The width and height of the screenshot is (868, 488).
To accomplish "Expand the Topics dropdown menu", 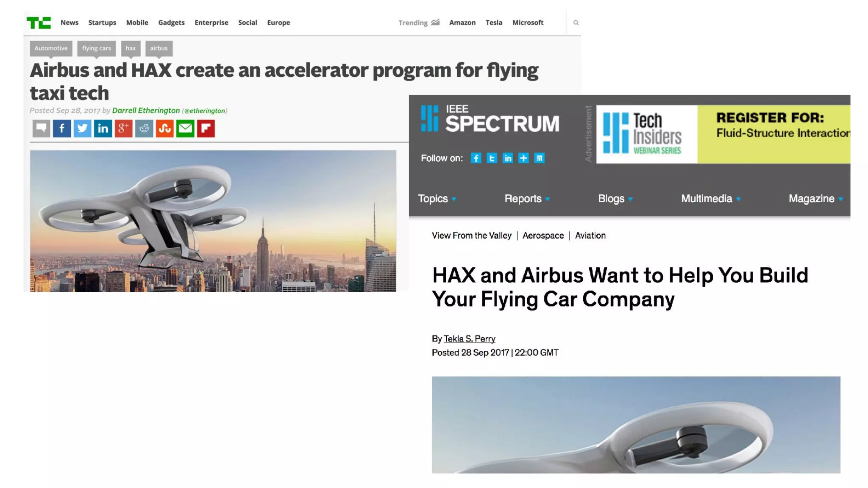I will click(437, 199).
